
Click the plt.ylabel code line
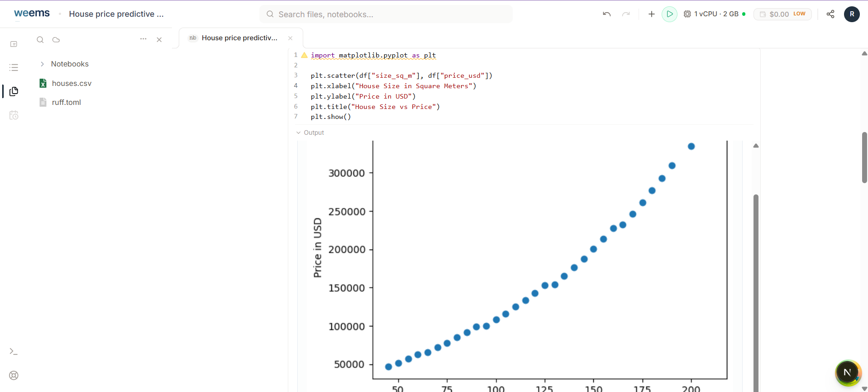pos(363,96)
